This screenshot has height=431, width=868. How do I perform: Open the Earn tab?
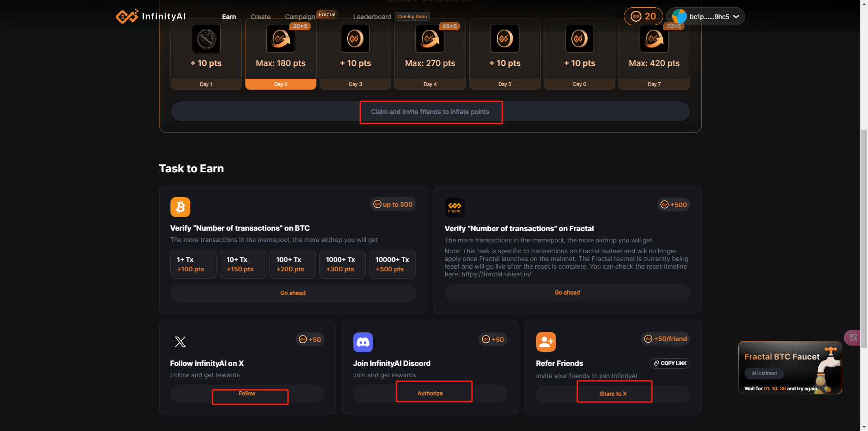click(229, 17)
